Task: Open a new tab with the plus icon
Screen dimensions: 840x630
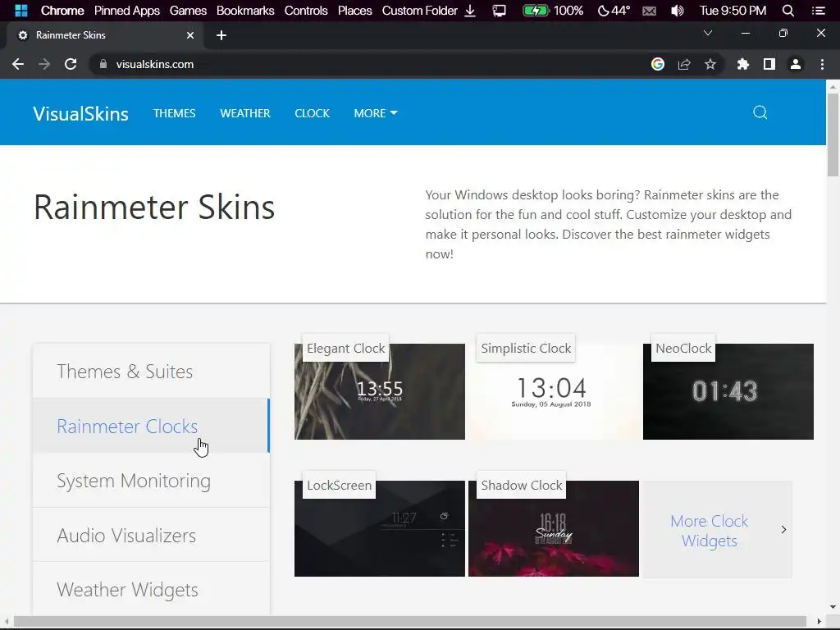Action: (x=221, y=35)
